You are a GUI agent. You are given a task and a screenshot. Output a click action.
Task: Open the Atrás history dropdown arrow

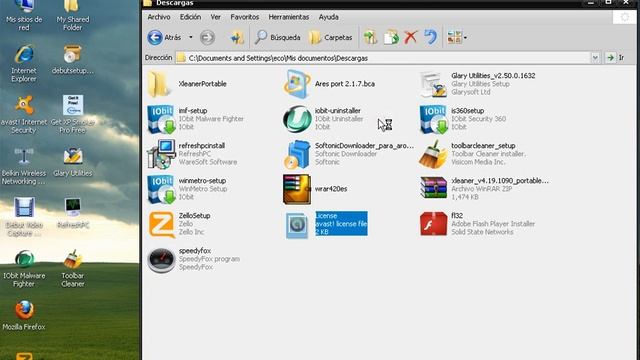(191, 38)
